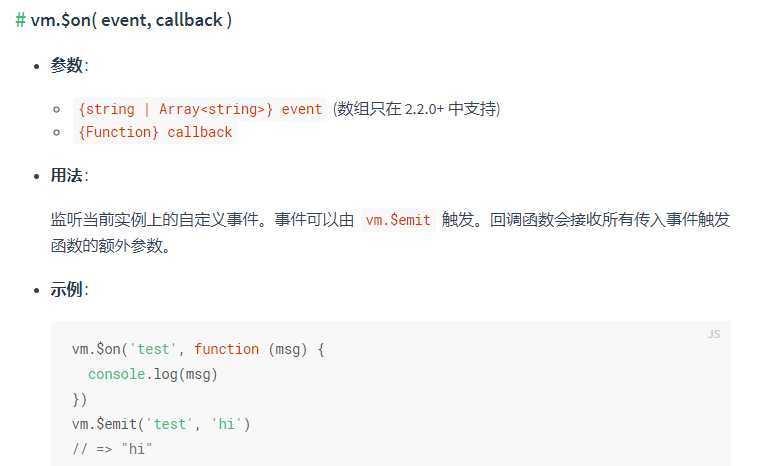The height and width of the screenshot is (466, 766).
Task: Click the vm.$on('test', function line in code
Action: (198, 349)
